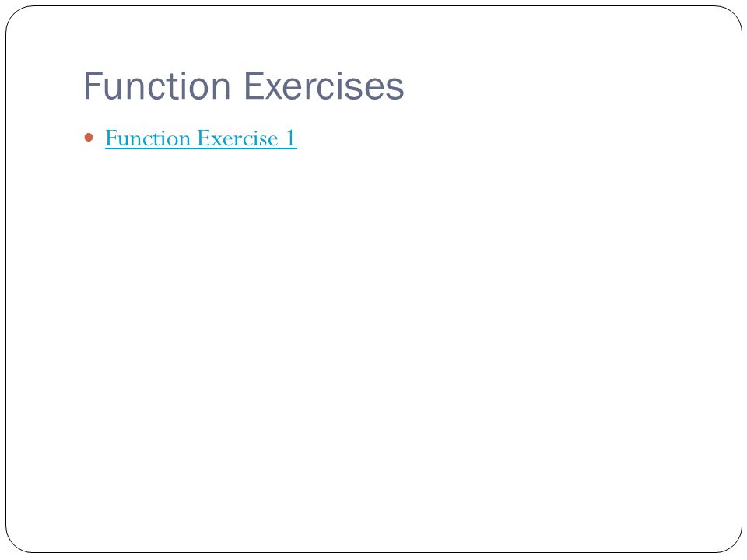
Task: Click the slide's rounded bottom-right corner border
Action: coord(733,544)
